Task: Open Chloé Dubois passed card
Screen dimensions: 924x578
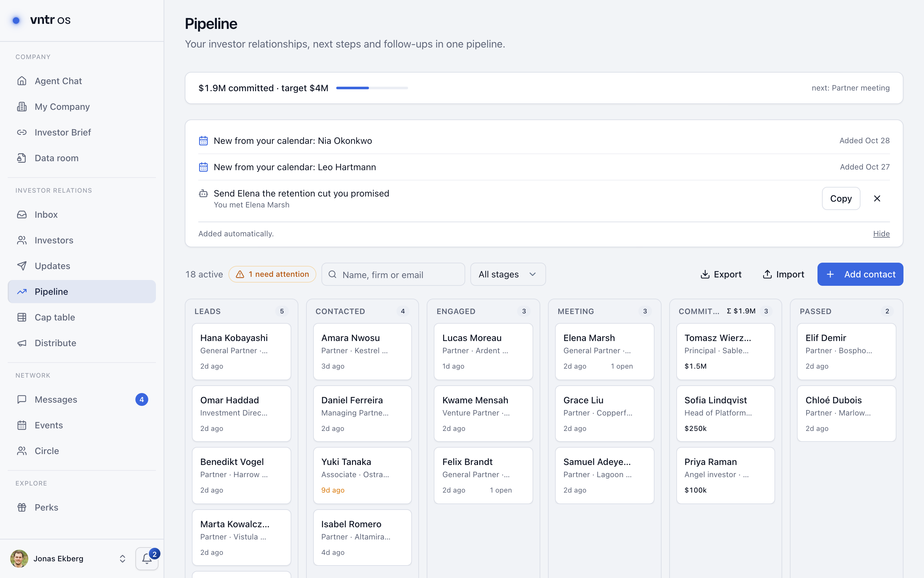Action: click(x=846, y=414)
